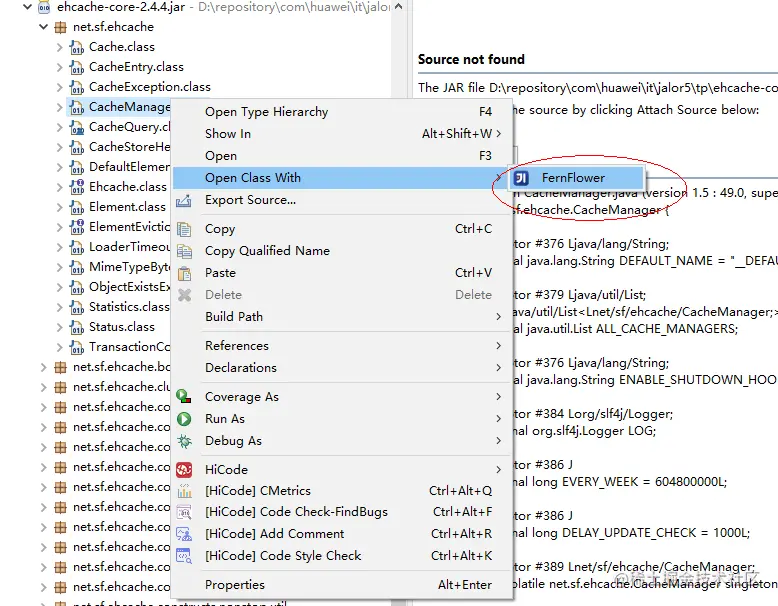778x606 pixels.
Task: Click the red HiCode icon
Action: click(x=184, y=469)
